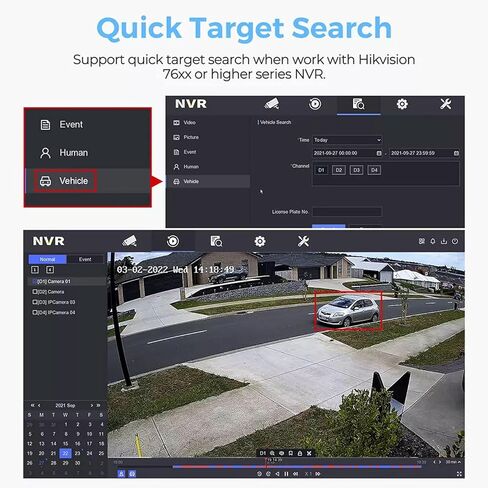Click the download icon in top-right corner
The height and width of the screenshot is (488, 488).
444,241
